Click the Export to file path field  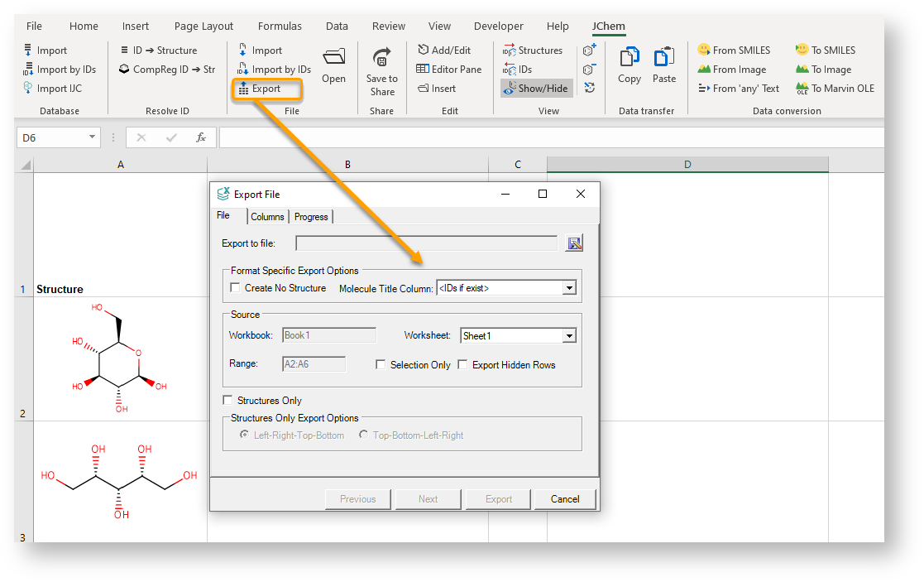pyautogui.click(x=426, y=243)
